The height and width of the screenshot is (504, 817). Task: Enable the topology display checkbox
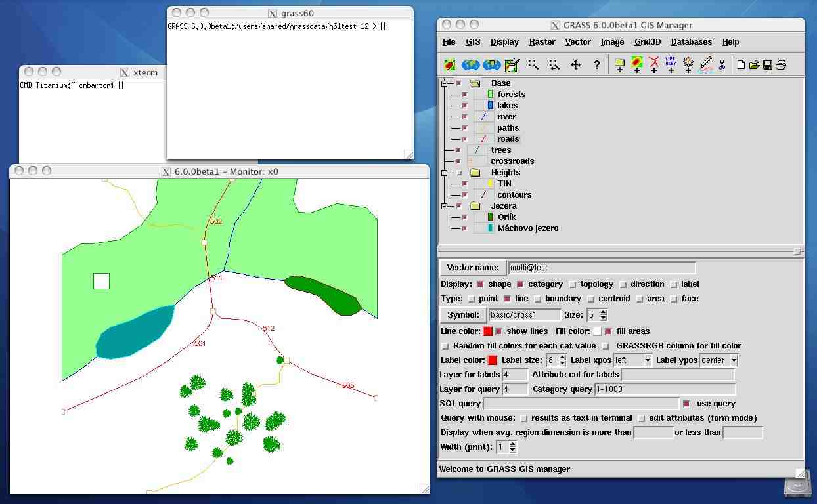(x=573, y=284)
